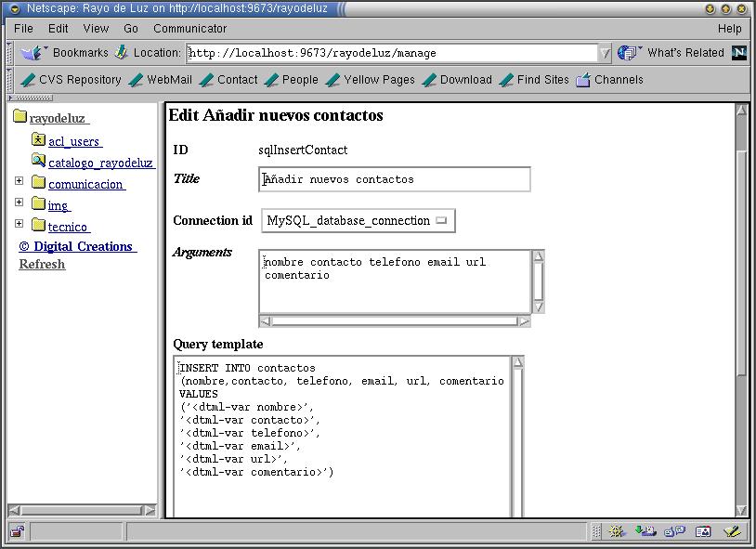756x549 pixels.
Task: Click the main page scrollbar down arrow
Action: tap(741, 510)
